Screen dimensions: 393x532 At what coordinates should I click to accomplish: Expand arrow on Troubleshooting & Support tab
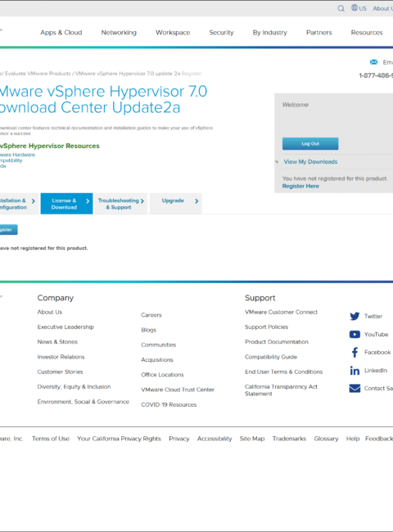[142, 201]
